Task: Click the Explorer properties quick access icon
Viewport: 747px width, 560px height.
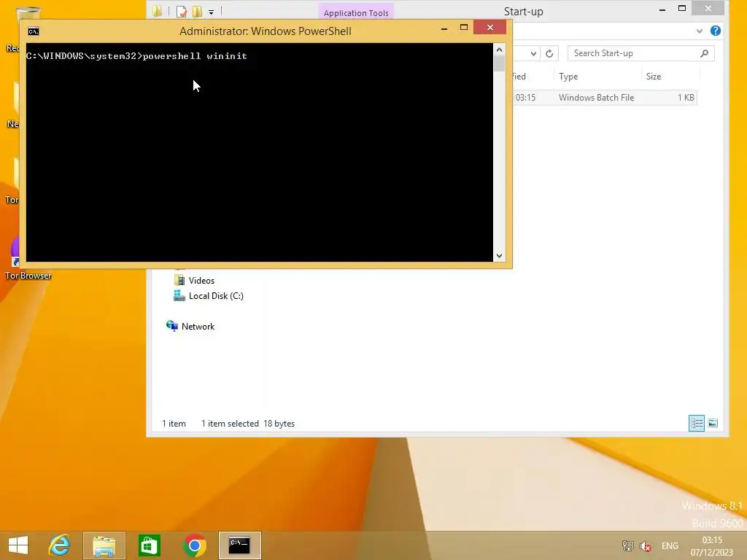Action: click(181, 12)
